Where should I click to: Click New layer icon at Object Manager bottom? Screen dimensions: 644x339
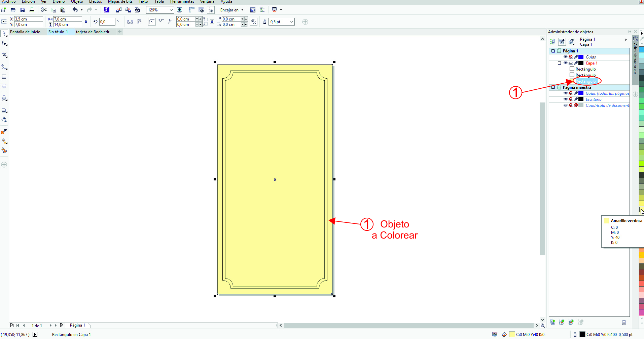click(552, 323)
